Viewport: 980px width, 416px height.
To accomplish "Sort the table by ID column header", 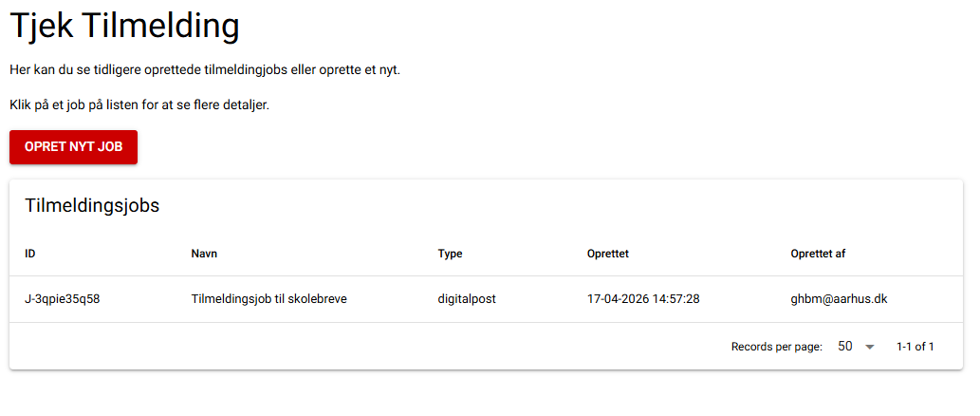I will coord(30,254).
